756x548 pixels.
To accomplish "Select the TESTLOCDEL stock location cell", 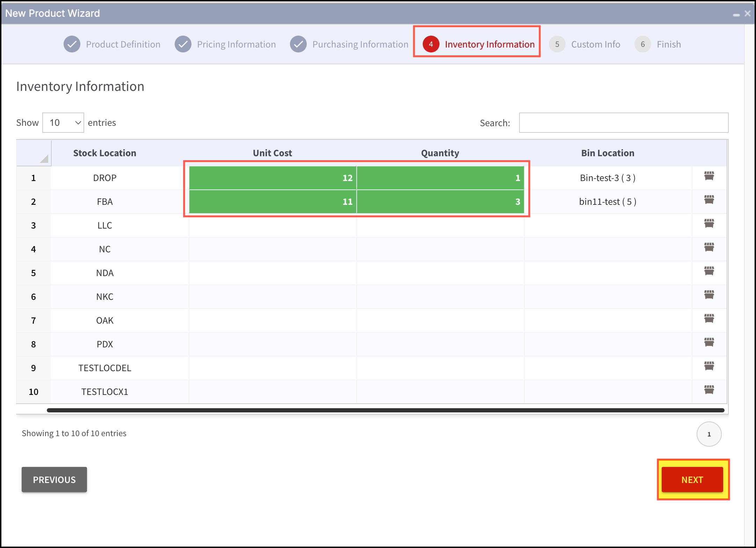I will click(x=120, y=368).
